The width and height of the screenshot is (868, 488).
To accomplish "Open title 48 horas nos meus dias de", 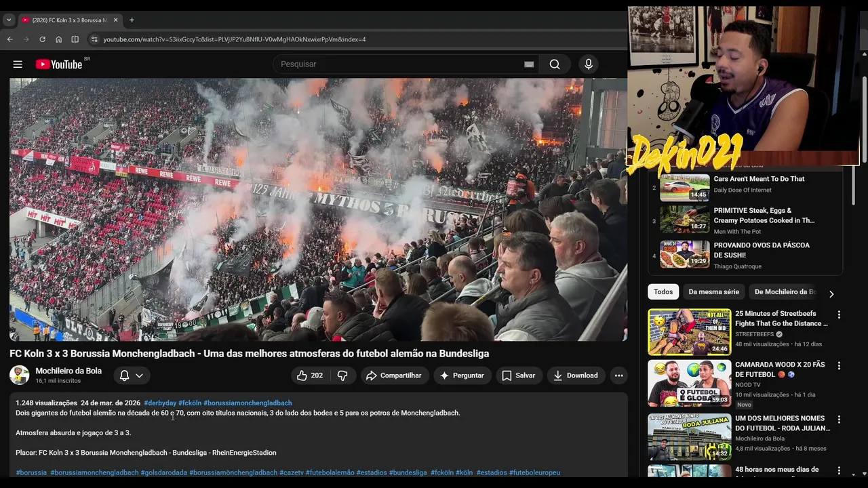I will click(776, 470).
